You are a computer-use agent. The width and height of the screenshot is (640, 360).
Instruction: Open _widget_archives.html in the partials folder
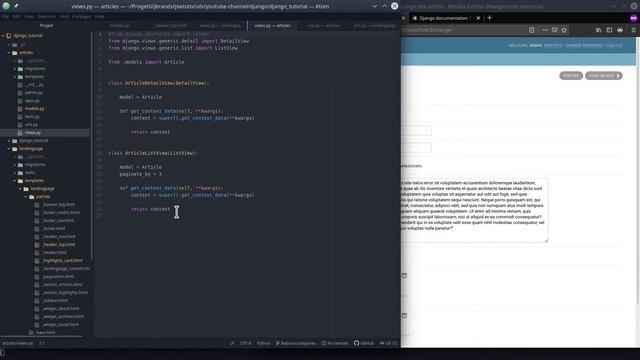pos(63,317)
